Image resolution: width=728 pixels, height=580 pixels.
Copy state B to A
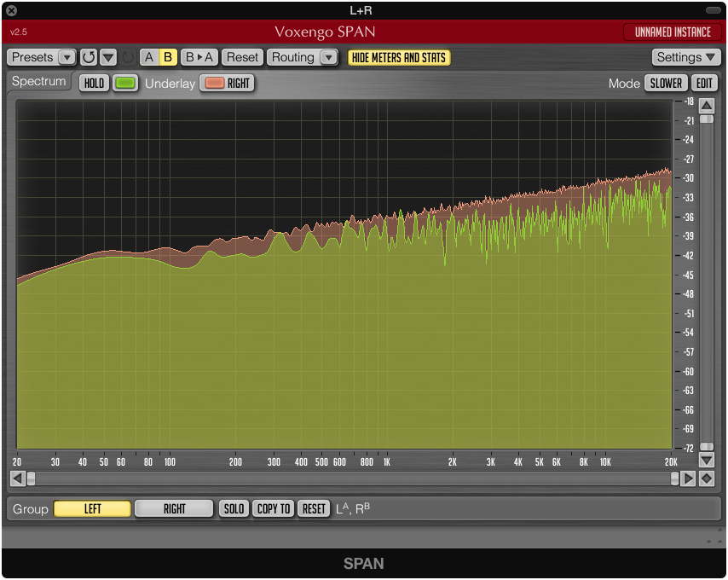(x=199, y=57)
